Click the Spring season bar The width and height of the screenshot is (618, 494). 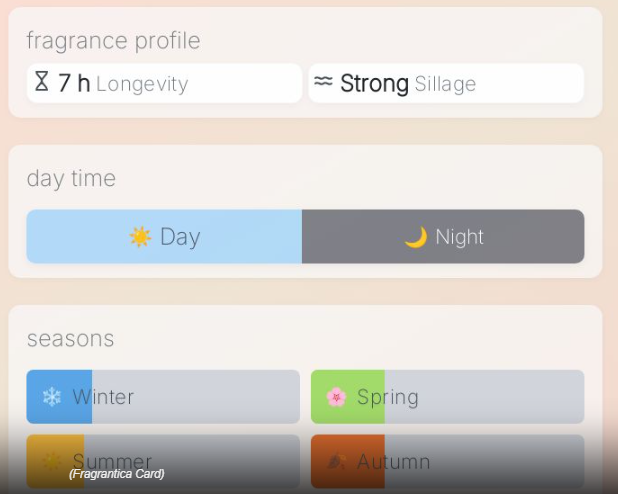tap(447, 397)
